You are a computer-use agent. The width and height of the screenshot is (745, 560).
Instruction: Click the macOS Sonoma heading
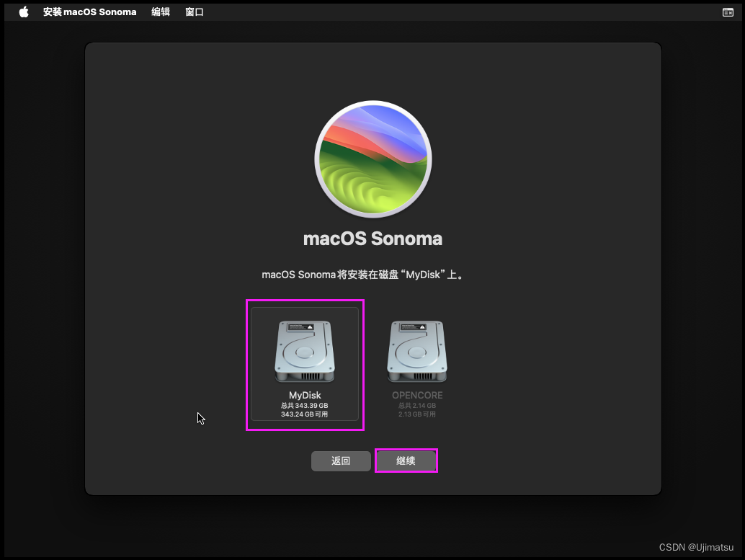(373, 239)
